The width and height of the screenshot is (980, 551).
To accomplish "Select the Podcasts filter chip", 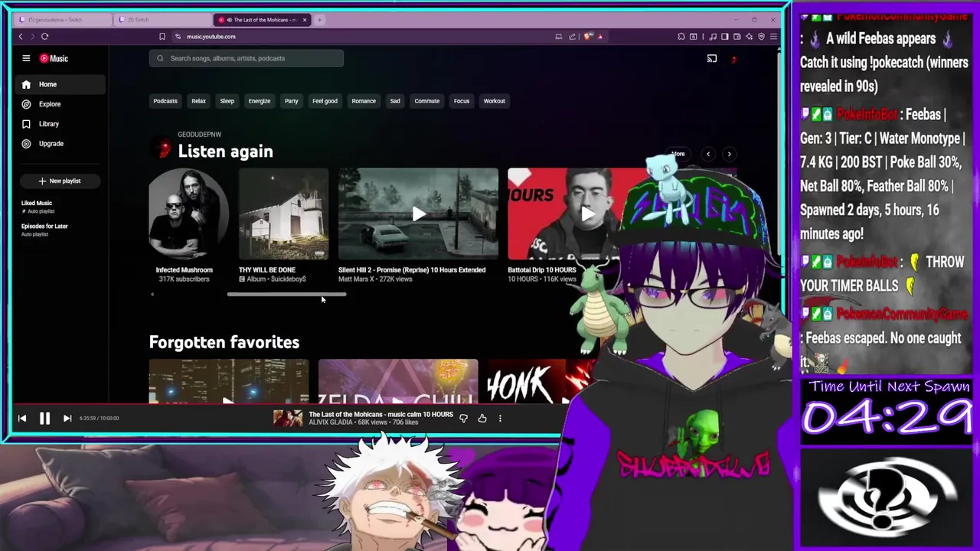I will (165, 101).
